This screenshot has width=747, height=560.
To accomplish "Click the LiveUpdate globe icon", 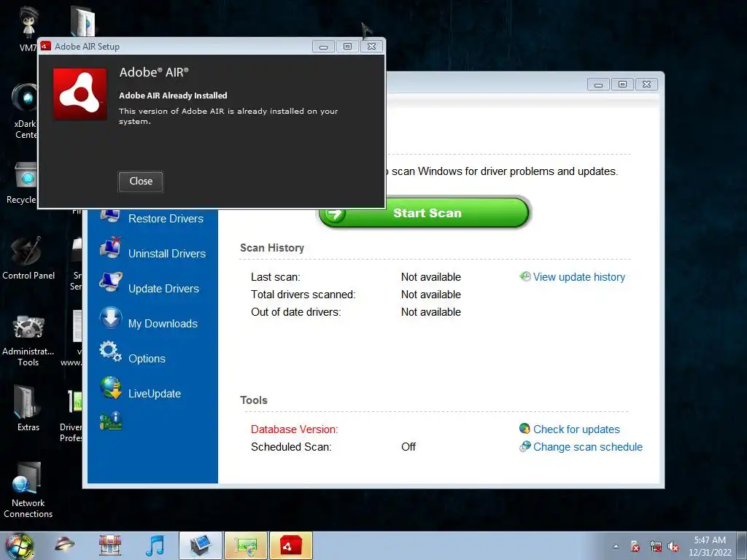I will [111, 387].
